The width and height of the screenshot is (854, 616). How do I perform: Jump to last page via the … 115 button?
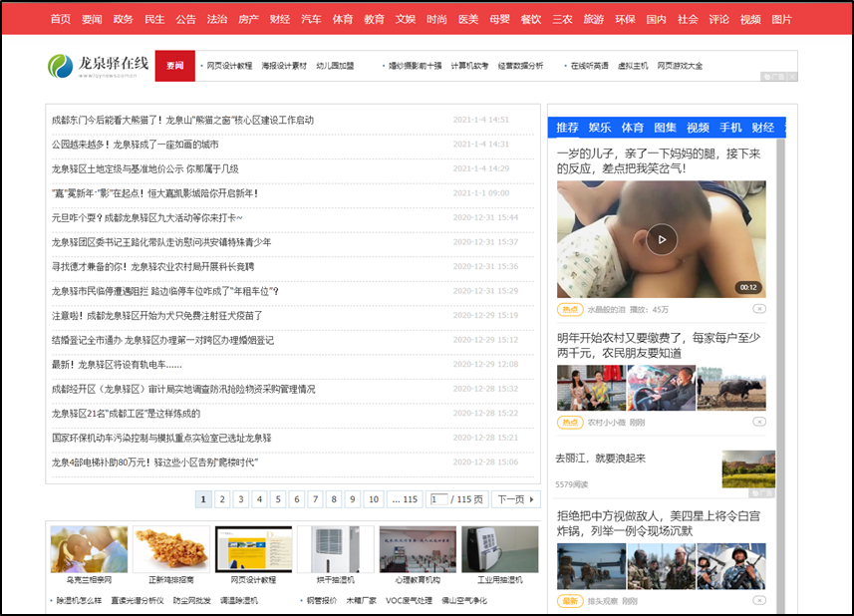[x=405, y=499]
